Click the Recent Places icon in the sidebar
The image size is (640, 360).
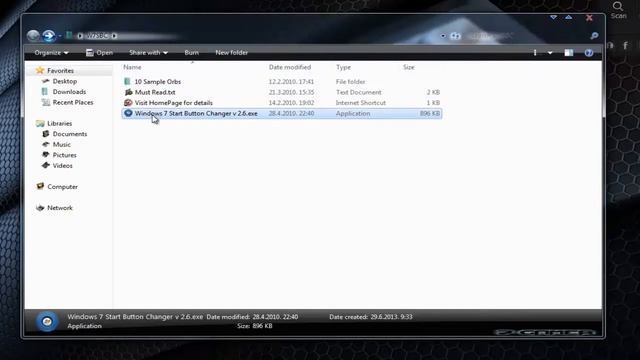pos(46,102)
